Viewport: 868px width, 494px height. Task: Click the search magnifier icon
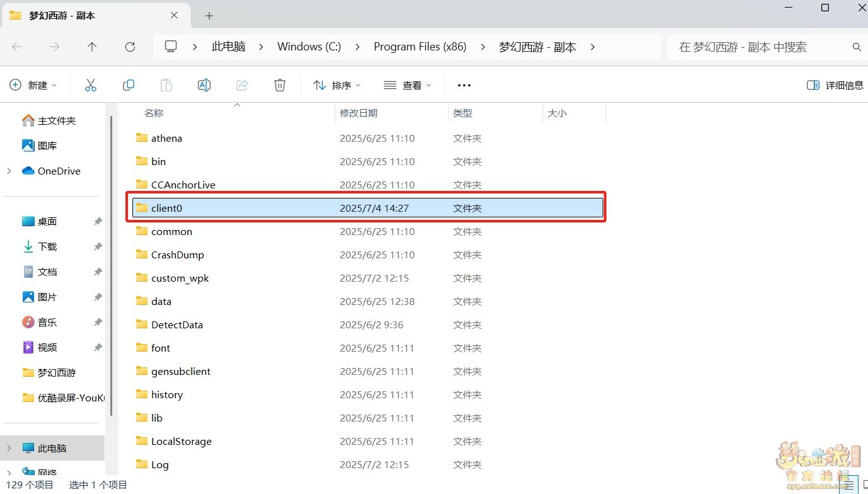pyautogui.click(x=857, y=47)
